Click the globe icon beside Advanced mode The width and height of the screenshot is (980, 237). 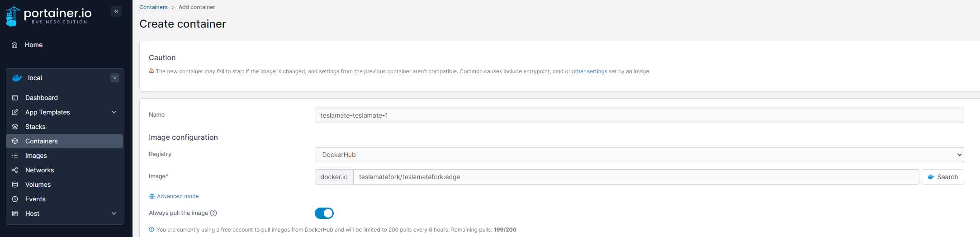pyautogui.click(x=152, y=196)
